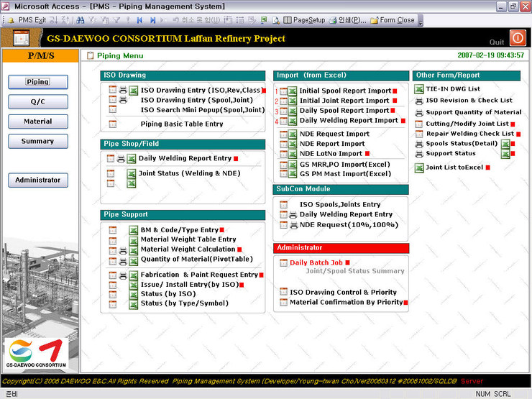Form icon for Daily Batch Job
This screenshot has width=532, height=399.
[284, 262]
